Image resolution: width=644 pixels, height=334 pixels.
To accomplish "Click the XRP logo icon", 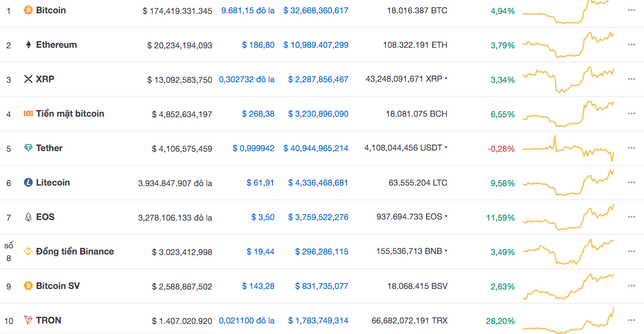I will 28,79.
